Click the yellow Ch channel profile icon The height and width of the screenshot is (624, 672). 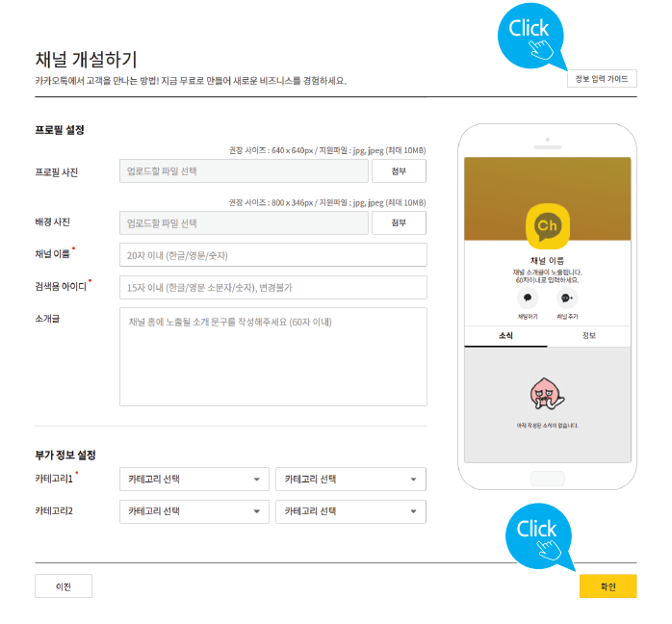pos(547,226)
